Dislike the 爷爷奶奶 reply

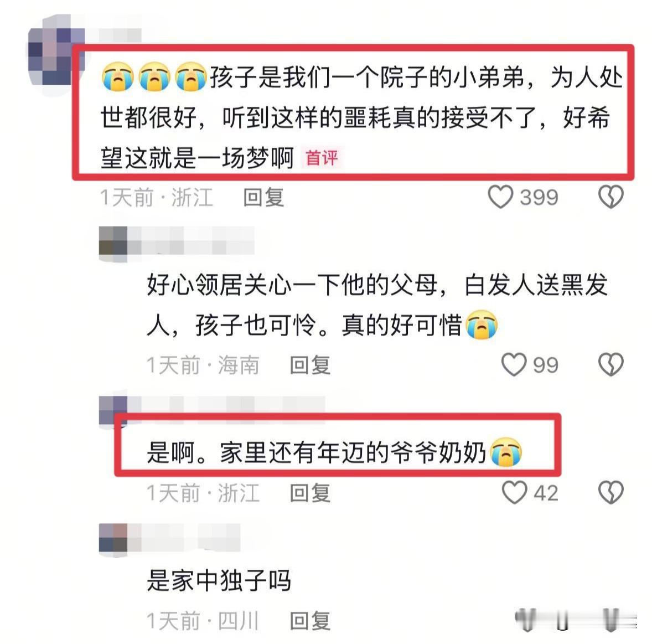[610, 493]
